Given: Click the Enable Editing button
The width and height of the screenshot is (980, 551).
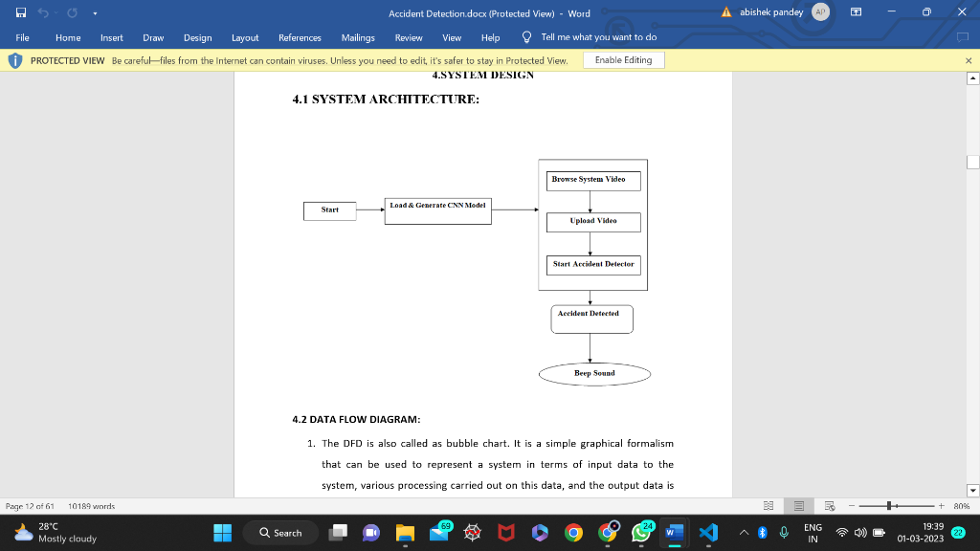Looking at the screenshot, I should tap(623, 60).
